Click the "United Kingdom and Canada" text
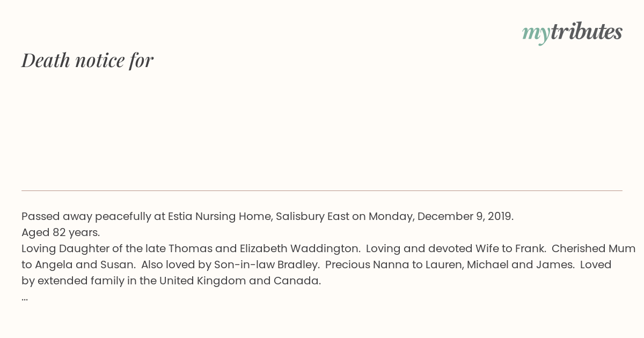Viewport: 644px width, 338px height. (x=240, y=281)
